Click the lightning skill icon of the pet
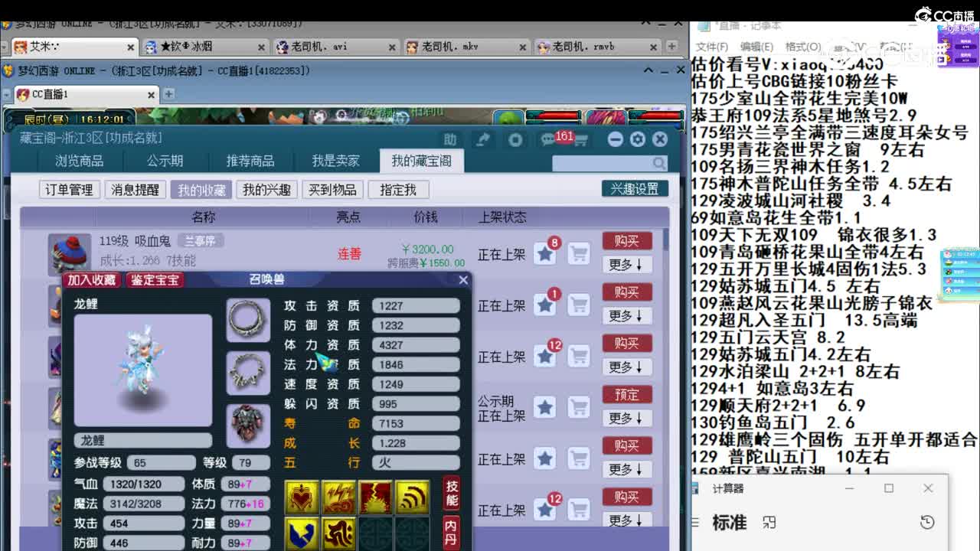 tap(338, 497)
